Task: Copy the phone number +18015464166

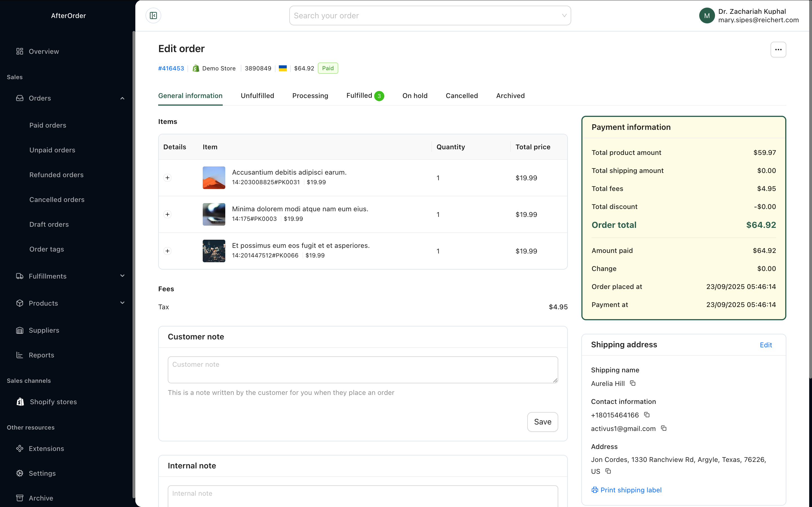Action: pyautogui.click(x=647, y=415)
